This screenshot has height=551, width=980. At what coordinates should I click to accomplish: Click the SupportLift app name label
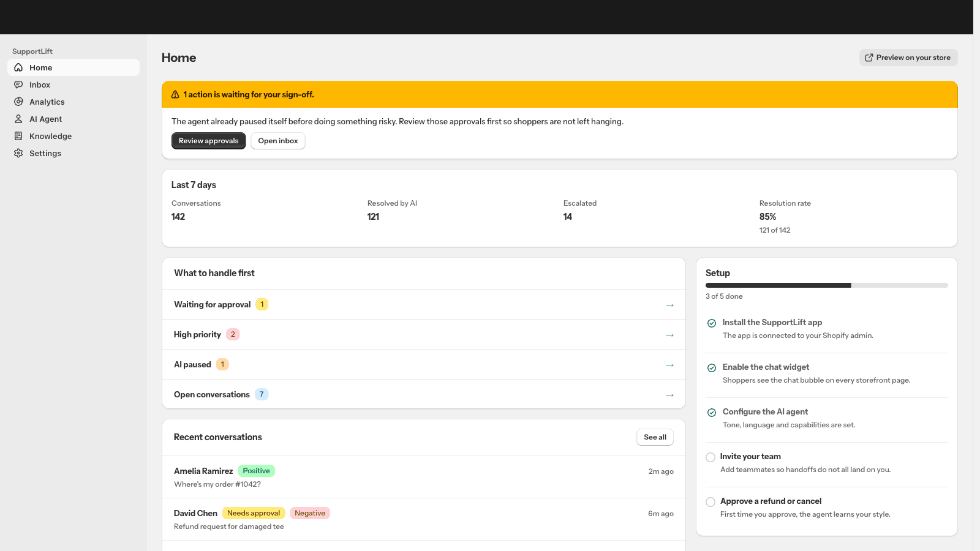[x=32, y=51]
